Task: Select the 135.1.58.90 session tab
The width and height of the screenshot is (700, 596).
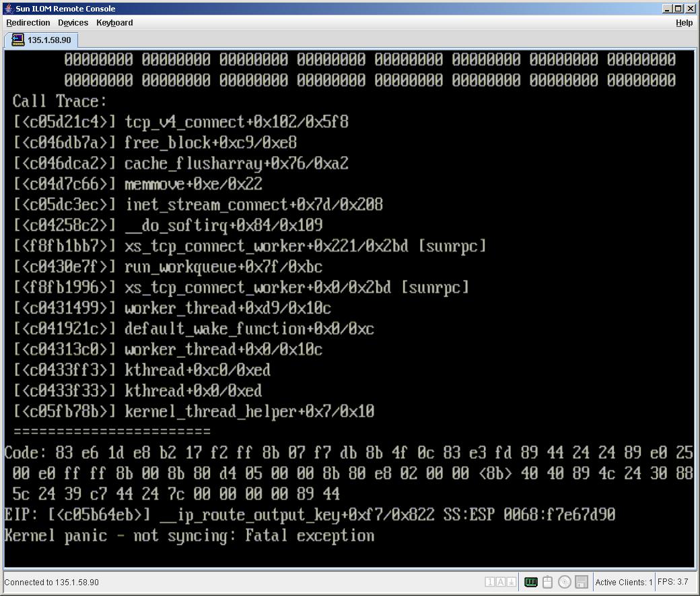Action: click(48, 40)
